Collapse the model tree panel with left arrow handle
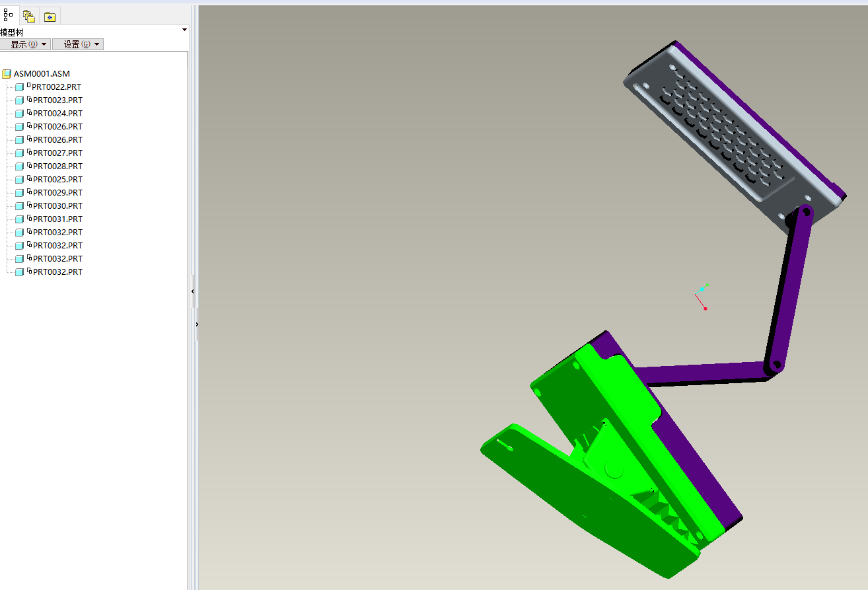Viewport: 868px width, 590px height. click(193, 291)
